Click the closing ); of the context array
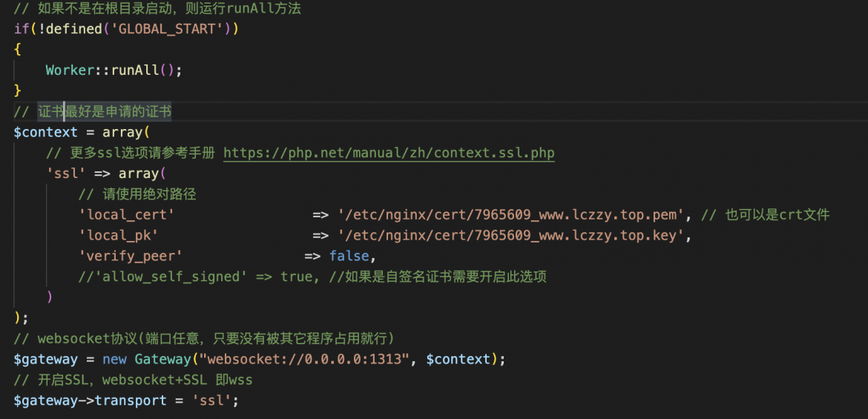The height and width of the screenshot is (419, 868). click(21, 317)
